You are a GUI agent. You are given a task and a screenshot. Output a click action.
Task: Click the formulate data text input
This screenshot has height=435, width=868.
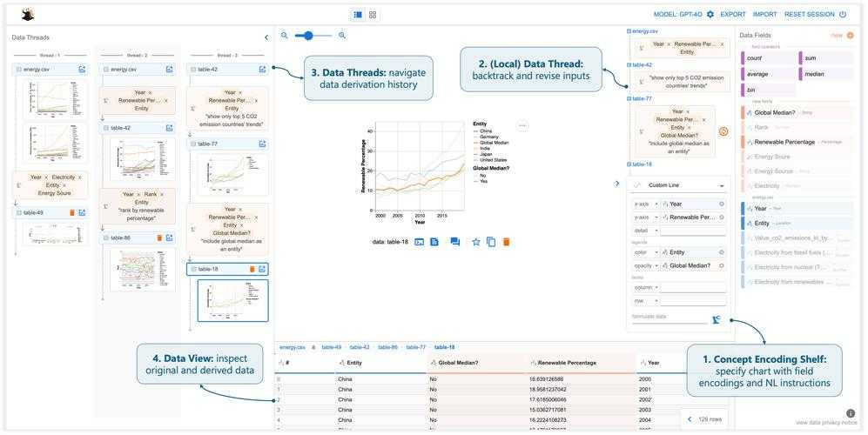click(x=670, y=318)
